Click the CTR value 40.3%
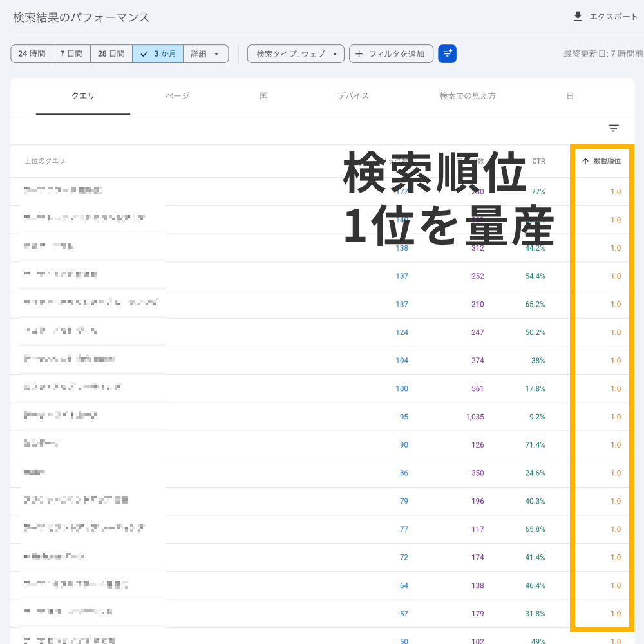Image resolution: width=644 pixels, height=644 pixels. [535, 501]
